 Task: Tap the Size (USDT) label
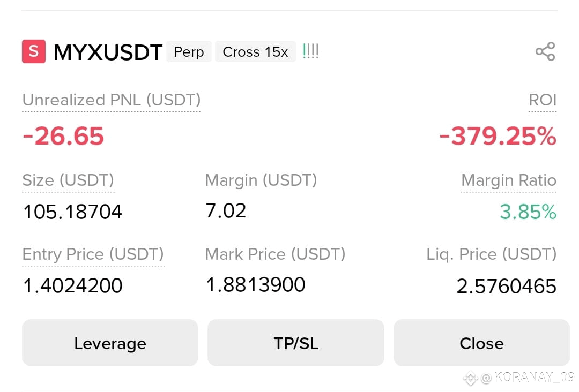point(68,180)
